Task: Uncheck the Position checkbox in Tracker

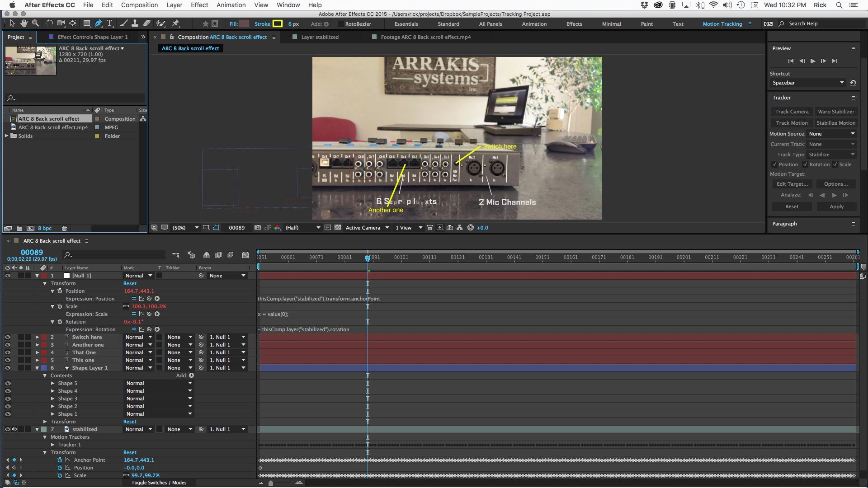Action: 774,164
